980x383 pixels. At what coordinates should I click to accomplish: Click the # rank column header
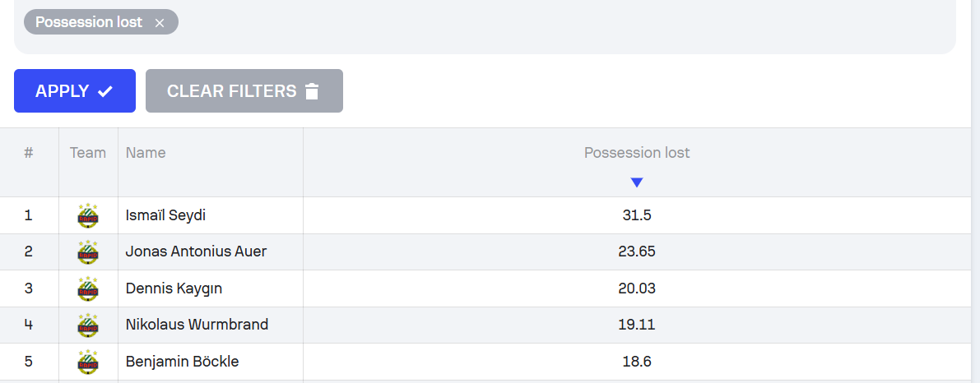29,153
